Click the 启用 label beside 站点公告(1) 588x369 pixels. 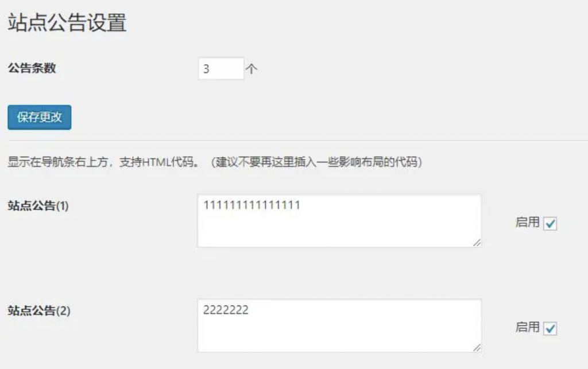pos(527,222)
